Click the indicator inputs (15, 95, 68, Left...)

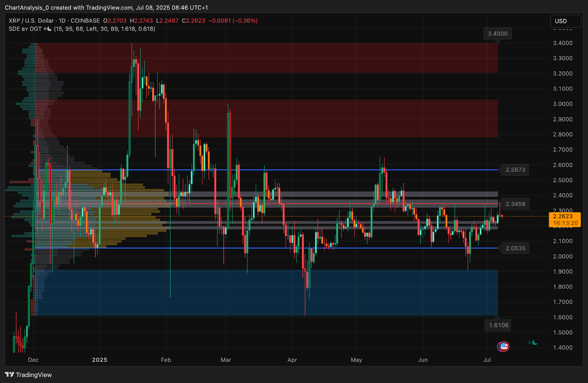point(105,29)
